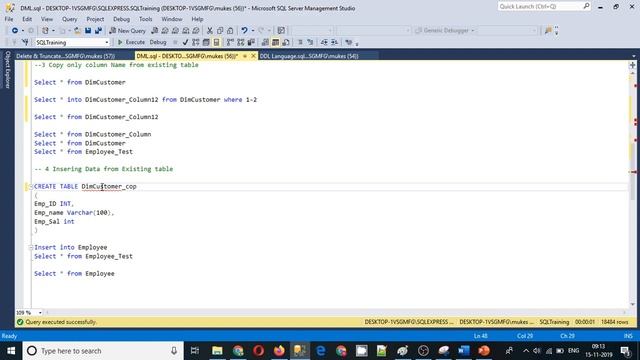The height and width of the screenshot is (360, 640).
Task: Parse the query with the checkmark icon
Action: pos(185,42)
